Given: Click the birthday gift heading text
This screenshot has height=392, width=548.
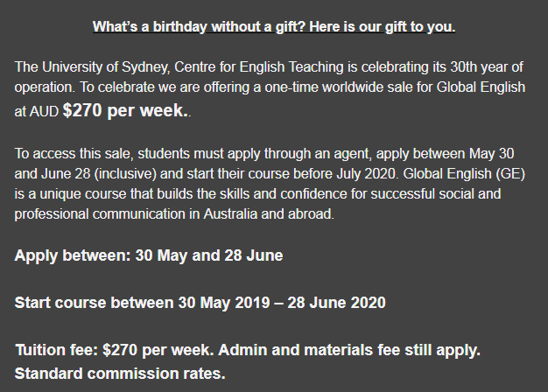Looking at the screenshot, I should click(273, 27).
